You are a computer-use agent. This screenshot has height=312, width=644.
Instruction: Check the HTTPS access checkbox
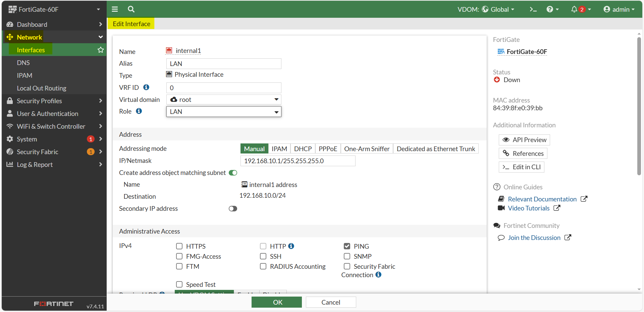[x=179, y=246]
